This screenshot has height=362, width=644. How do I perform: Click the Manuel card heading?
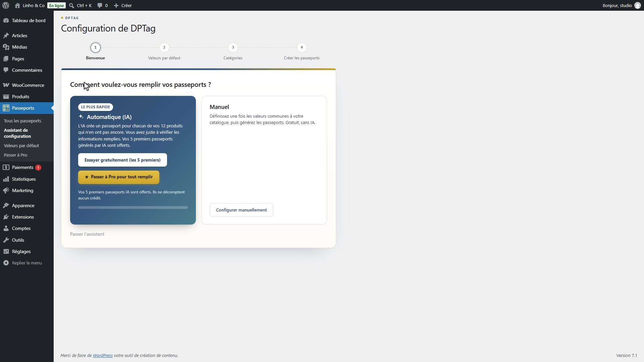(219, 107)
